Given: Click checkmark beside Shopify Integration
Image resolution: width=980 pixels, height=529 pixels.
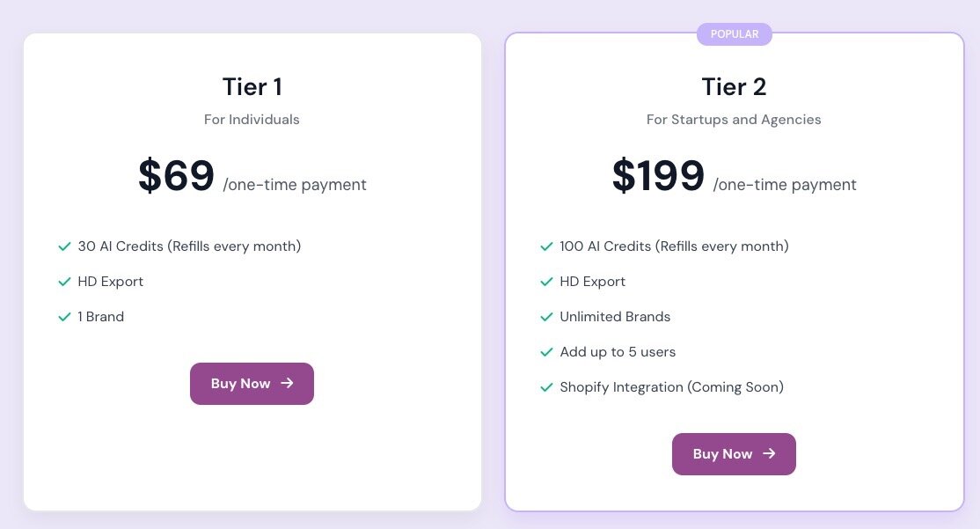Looking at the screenshot, I should 546,387.
